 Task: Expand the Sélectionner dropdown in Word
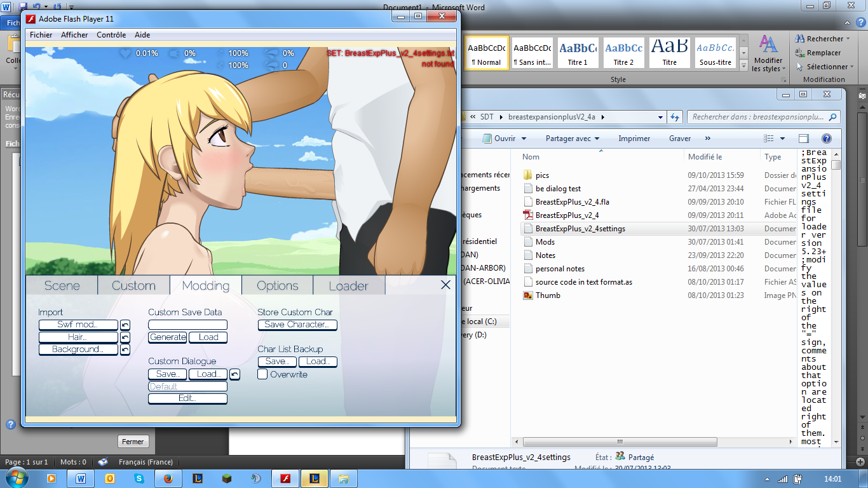[853, 67]
